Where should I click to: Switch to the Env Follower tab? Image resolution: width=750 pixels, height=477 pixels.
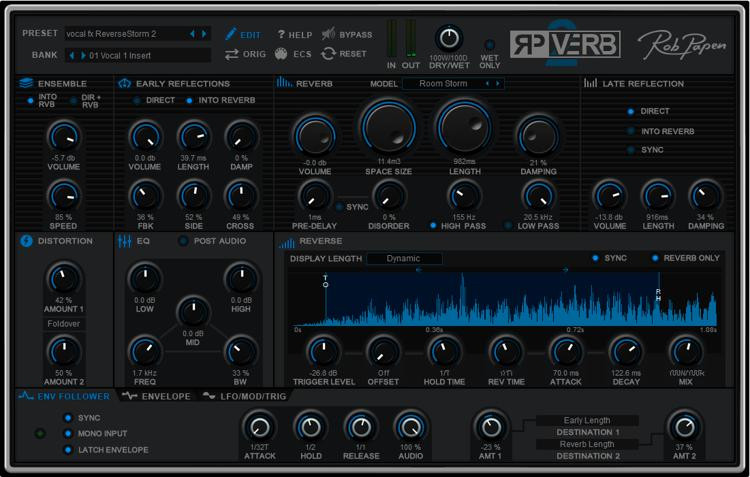[64, 396]
